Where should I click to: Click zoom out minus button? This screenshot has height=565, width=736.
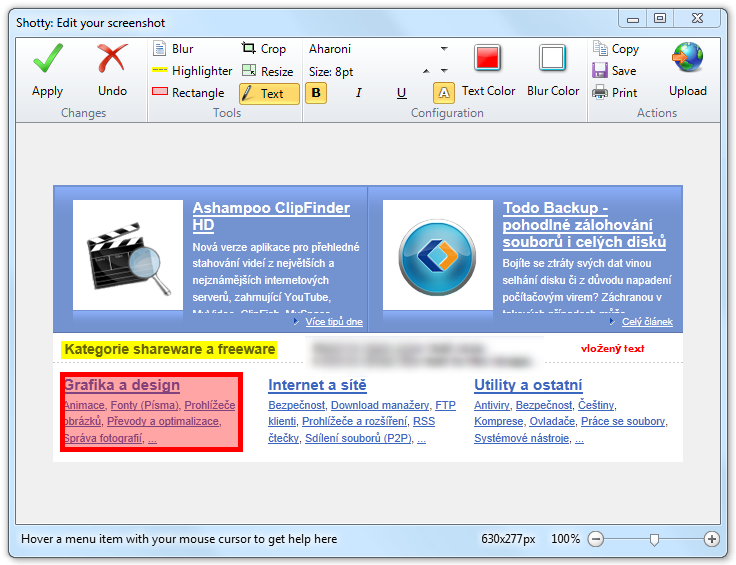(596, 539)
